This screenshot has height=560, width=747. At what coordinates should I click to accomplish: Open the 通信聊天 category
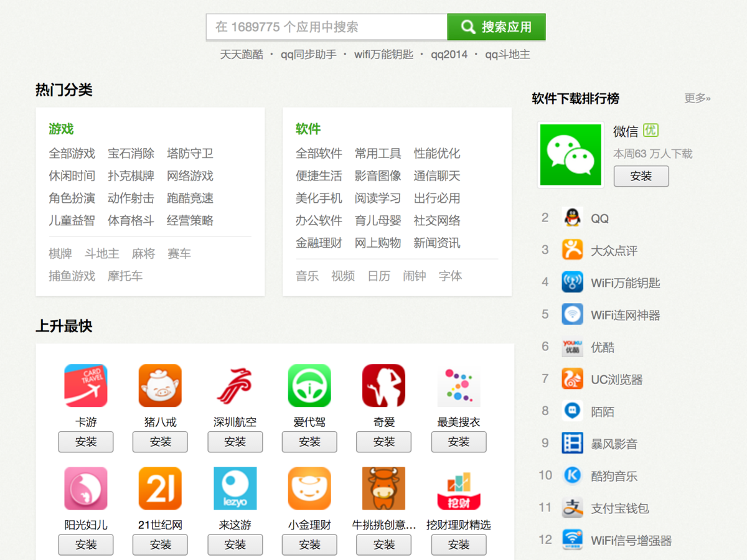coord(437,175)
